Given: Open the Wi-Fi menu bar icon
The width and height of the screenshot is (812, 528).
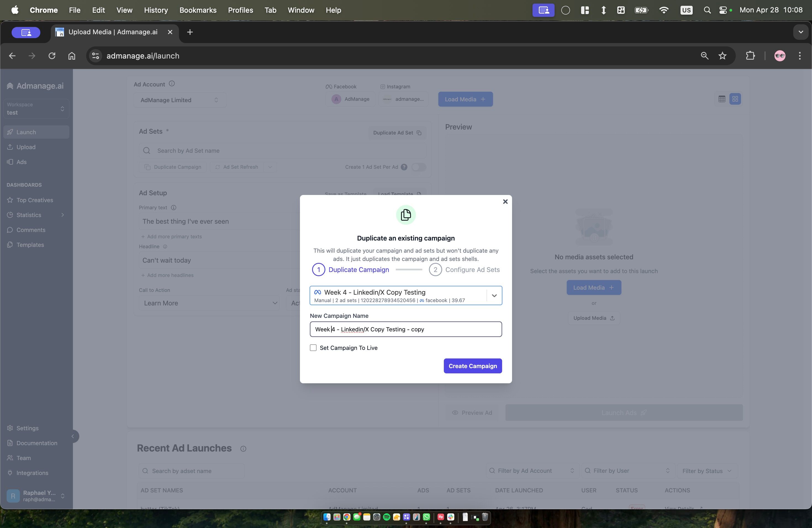Looking at the screenshot, I should [664, 10].
